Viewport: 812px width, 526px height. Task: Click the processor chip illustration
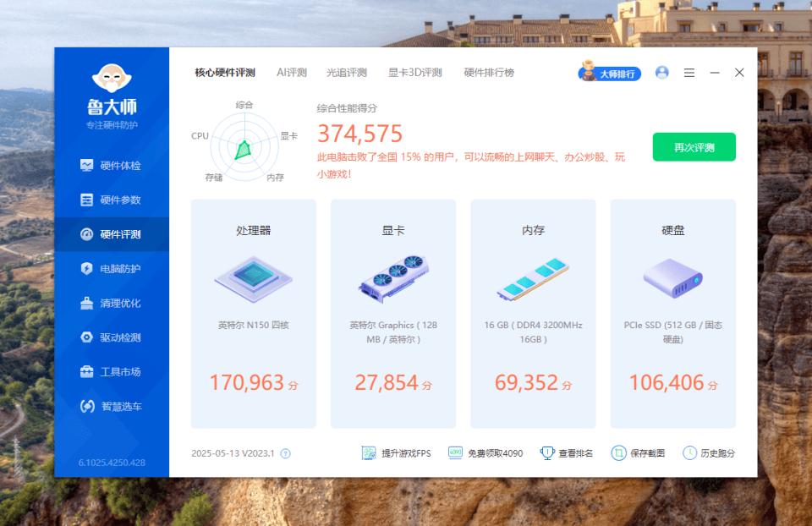(254, 278)
